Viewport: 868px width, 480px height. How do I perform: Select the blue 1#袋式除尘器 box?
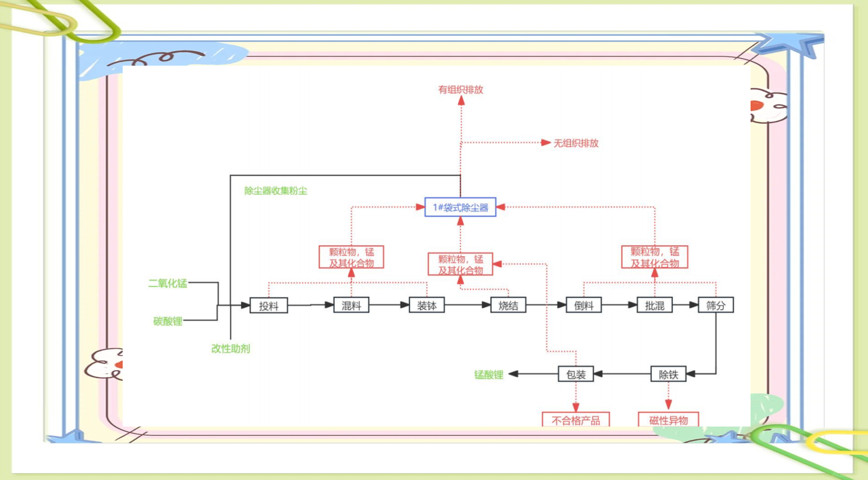pos(460,207)
